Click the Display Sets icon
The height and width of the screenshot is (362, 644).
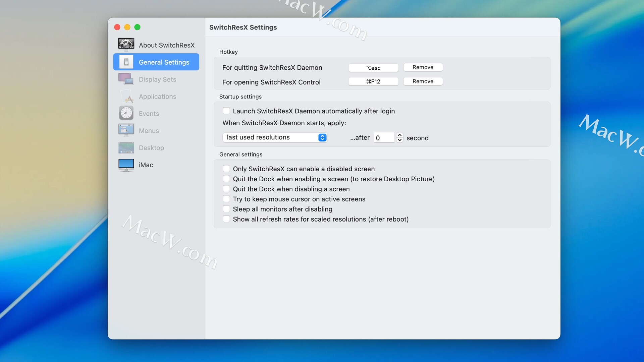click(x=126, y=79)
